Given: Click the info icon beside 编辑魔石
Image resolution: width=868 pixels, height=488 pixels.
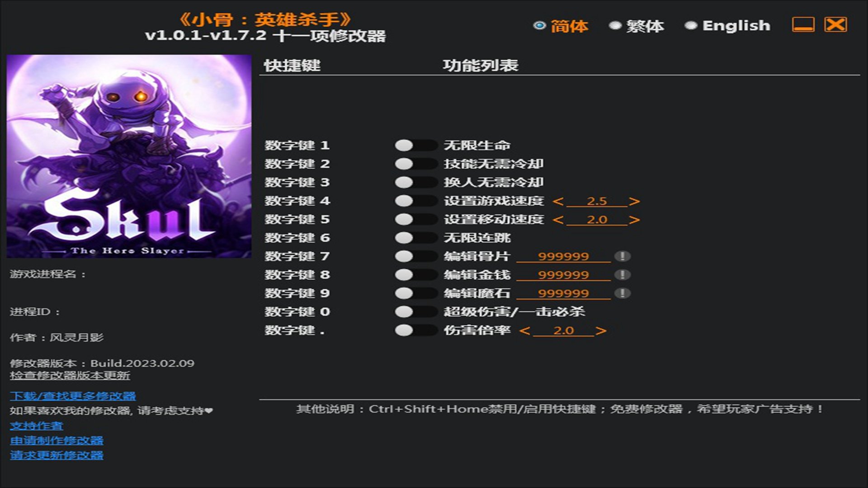Looking at the screenshot, I should (622, 293).
